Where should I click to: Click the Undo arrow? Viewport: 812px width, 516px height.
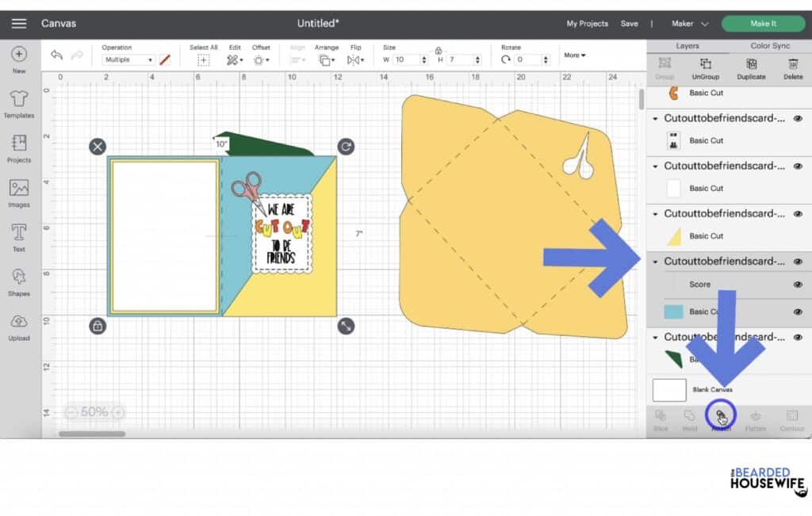(x=56, y=55)
